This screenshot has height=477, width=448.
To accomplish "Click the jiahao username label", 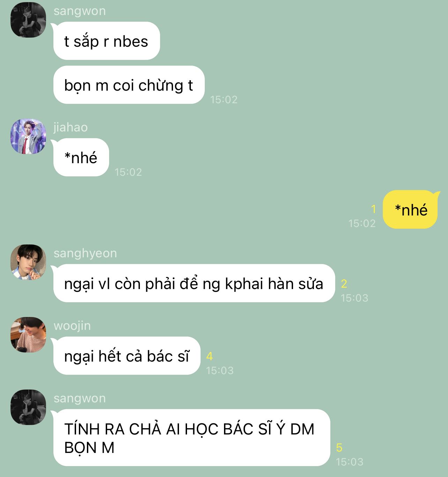I will (70, 127).
